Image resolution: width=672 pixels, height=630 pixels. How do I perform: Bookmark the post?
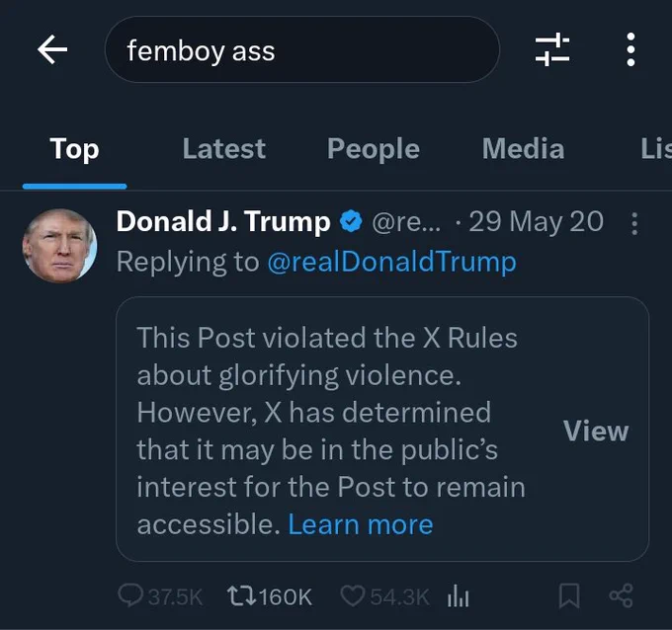pyautogui.click(x=569, y=595)
